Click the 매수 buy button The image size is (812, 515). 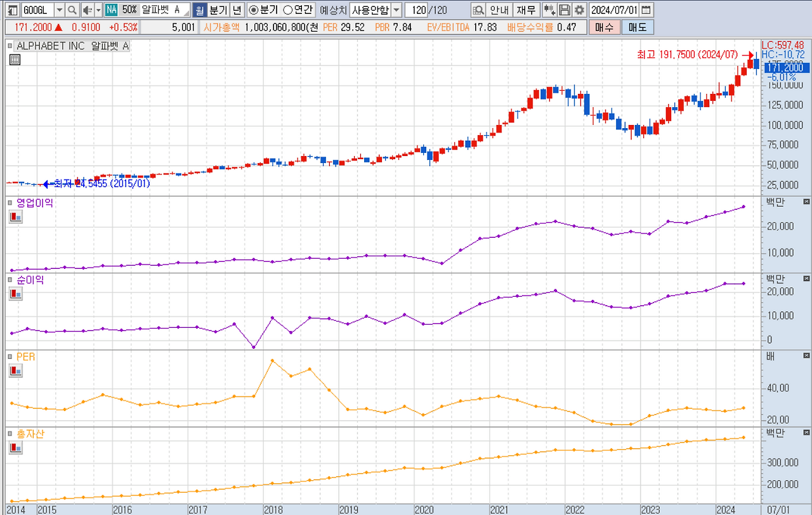click(605, 27)
